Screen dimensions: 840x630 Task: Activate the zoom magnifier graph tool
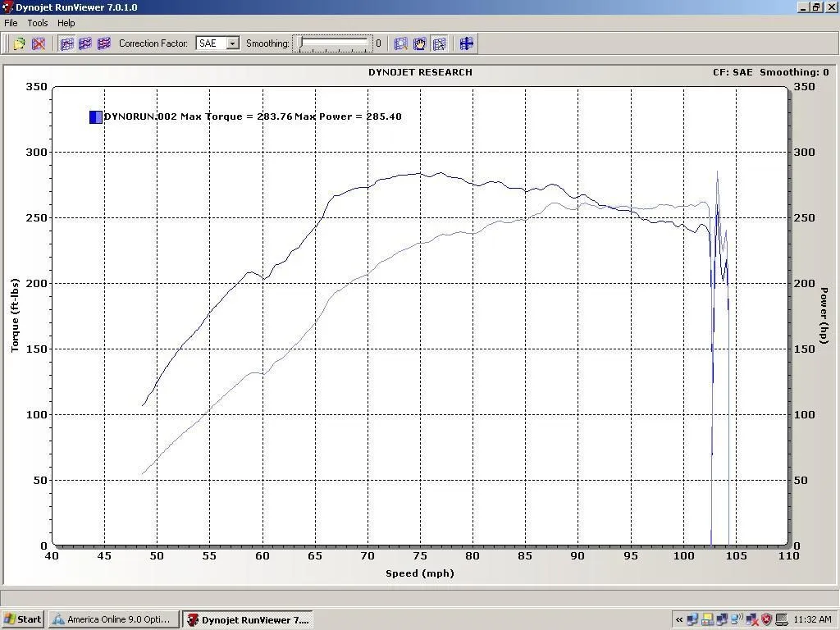click(x=400, y=43)
